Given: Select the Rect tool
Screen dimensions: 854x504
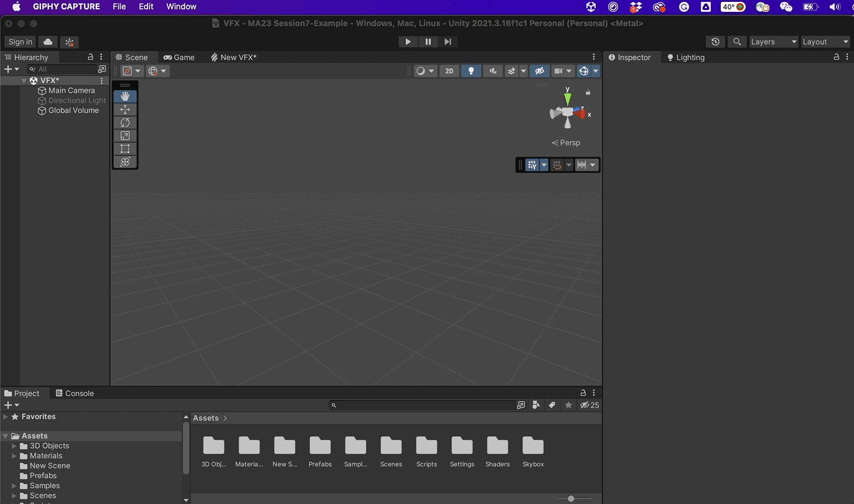Looking at the screenshot, I should [x=125, y=149].
